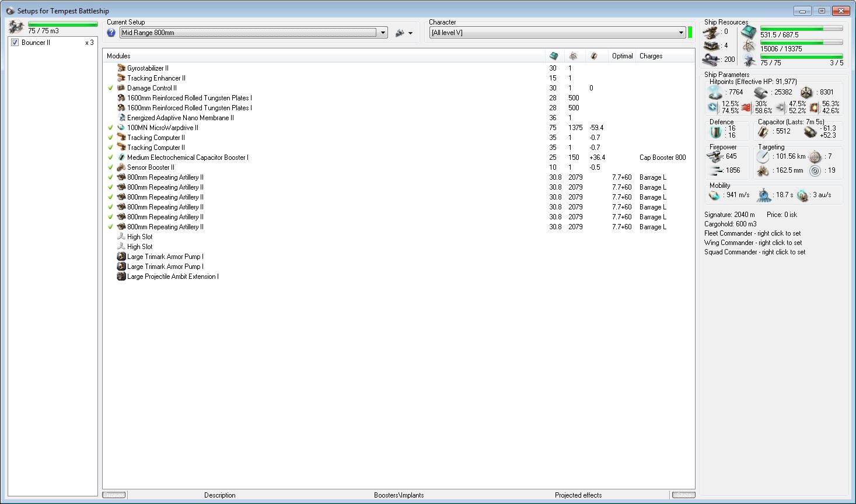Click the targeting range icon showing 101.56 km
This screenshot has height=504, width=856.
point(763,156)
